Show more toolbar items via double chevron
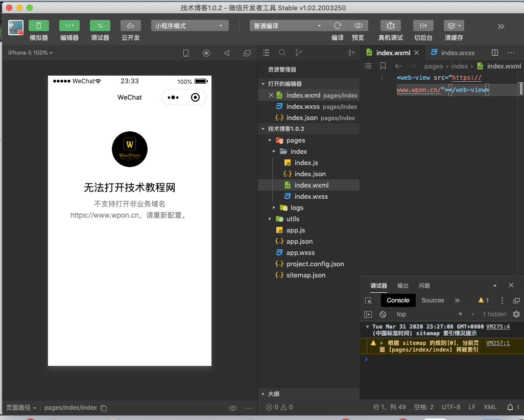The height and width of the screenshot is (420, 524). pyautogui.click(x=501, y=27)
